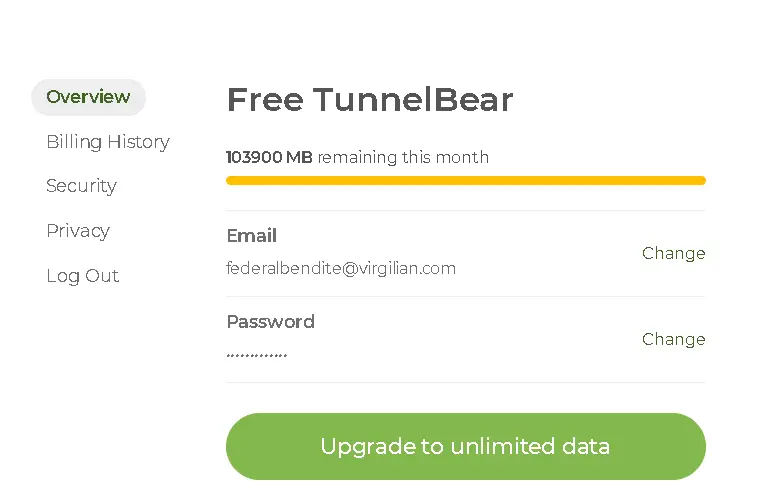Select the federalbendite@virgilian.com email address text
782x503 pixels.
(341, 268)
